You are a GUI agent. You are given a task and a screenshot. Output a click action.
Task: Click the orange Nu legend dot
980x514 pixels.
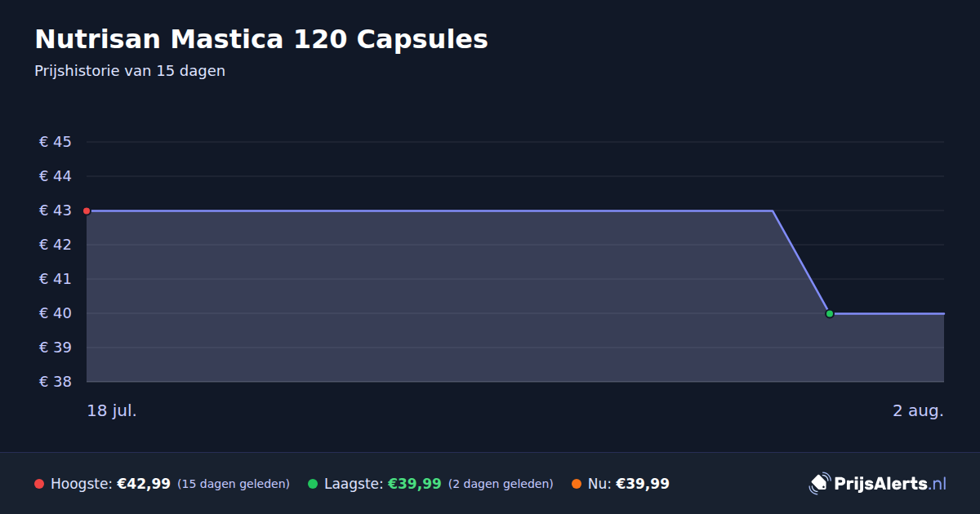577,484
